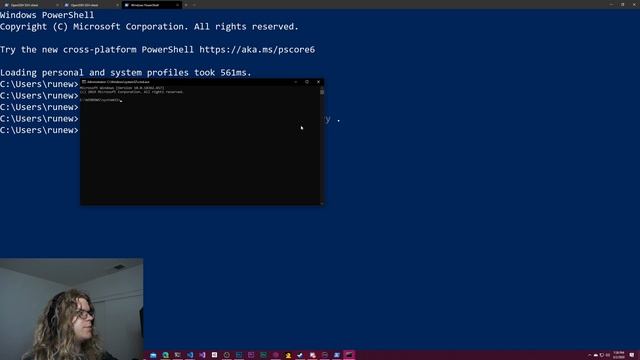640x360 pixels.
Task: Click the active Windows Terminal taskbar icon
Action: click(x=349, y=355)
